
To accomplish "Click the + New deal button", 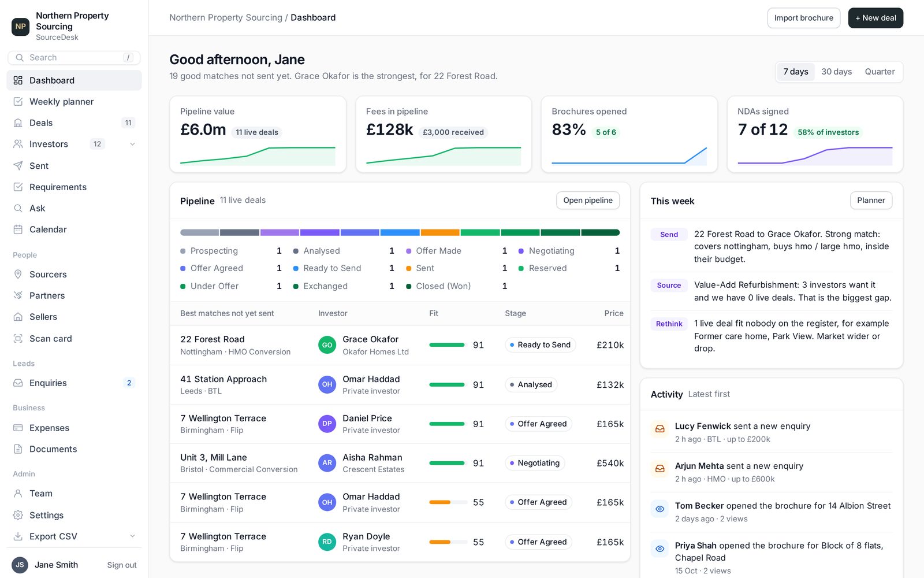I will point(875,18).
